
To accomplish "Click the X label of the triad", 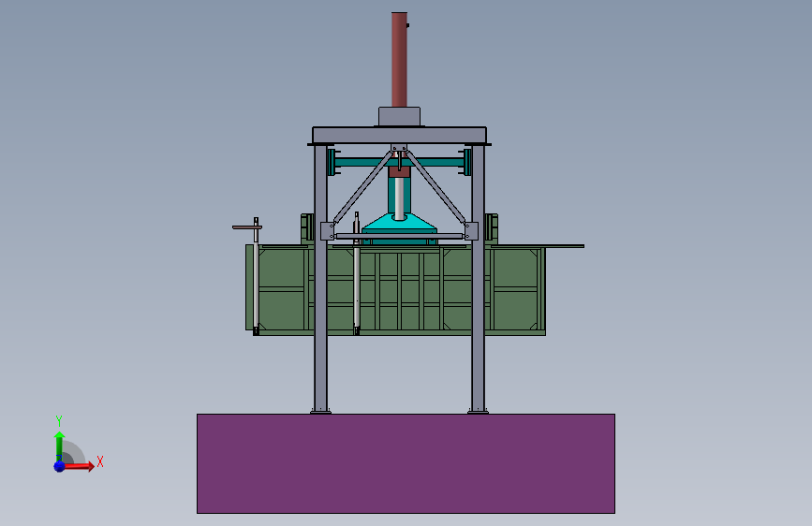I will point(100,461).
